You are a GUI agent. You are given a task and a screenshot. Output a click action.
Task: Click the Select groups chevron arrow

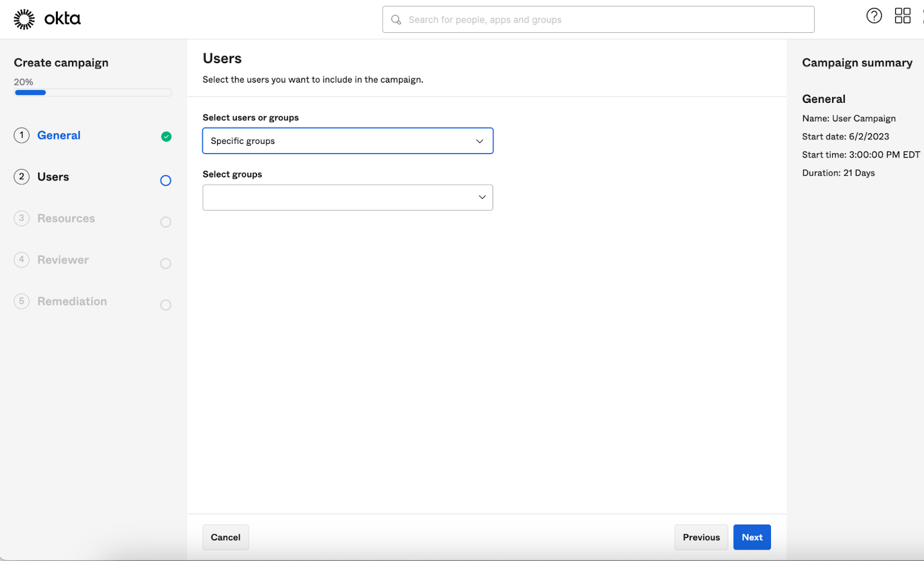click(482, 198)
